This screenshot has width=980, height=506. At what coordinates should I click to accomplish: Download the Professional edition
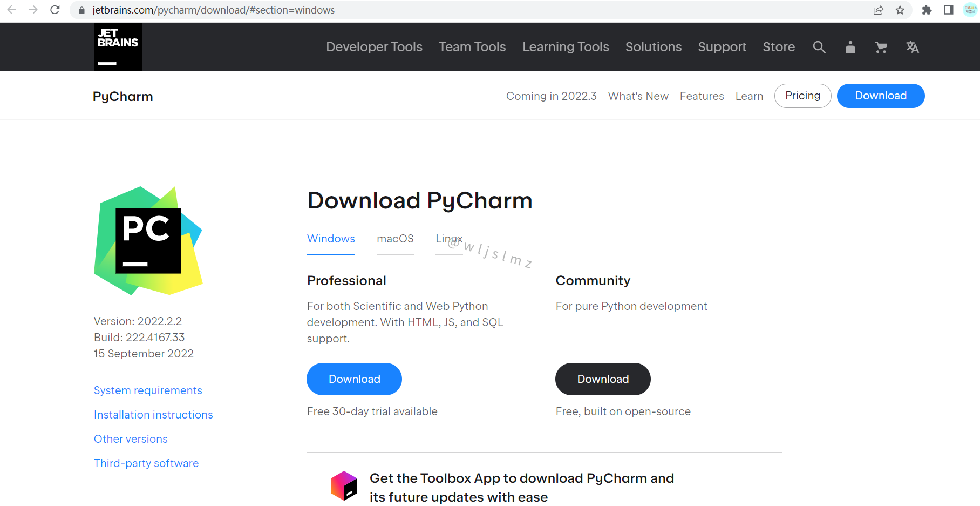[354, 379]
